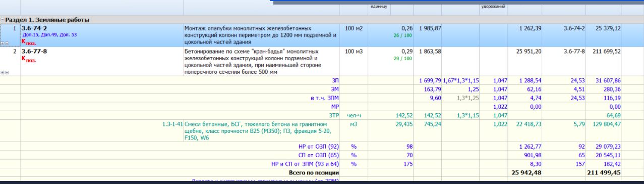Click unit cell '100 м2'
This screenshot has width=644, height=184.
tap(354, 28)
